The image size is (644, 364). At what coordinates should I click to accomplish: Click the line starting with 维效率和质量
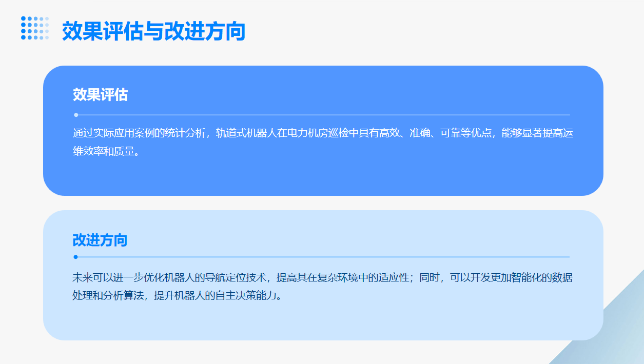tap(106, 151)
